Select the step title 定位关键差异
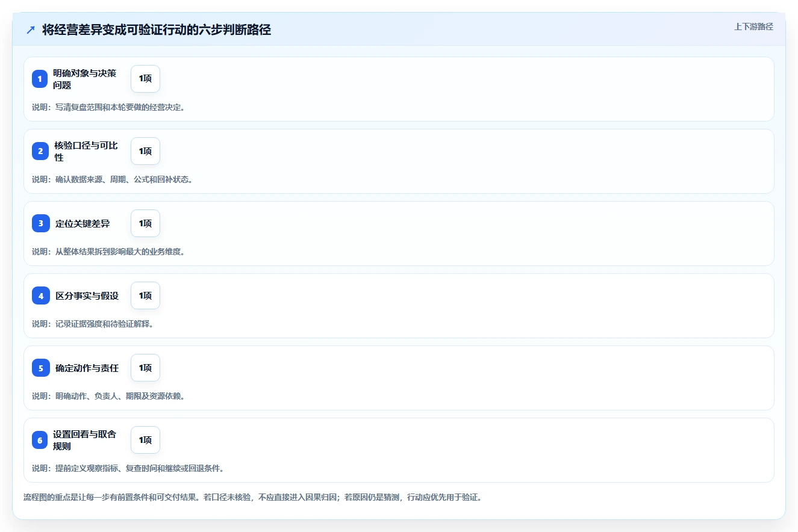Viewport: 798px width, 532px height. [83, 224]
